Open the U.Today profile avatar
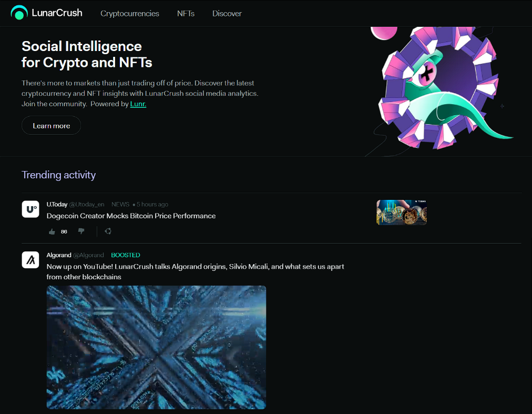The width and height of the screenshot is (532, 414). (x=30, y=209)
